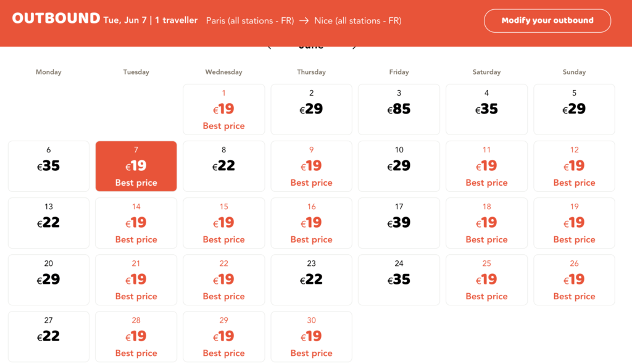Select June 26 Best price cell
This screenshot has width=632, height=364.
coord(574,279)
